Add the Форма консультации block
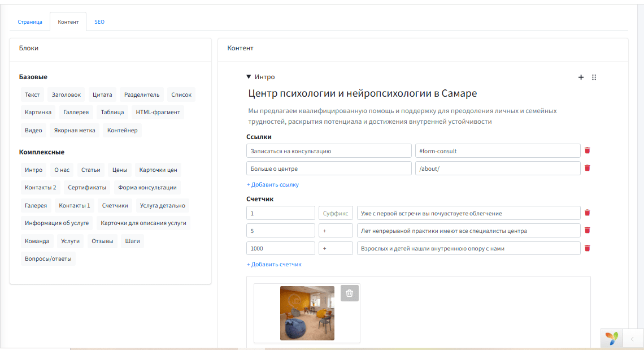 (x=147, y=188)
